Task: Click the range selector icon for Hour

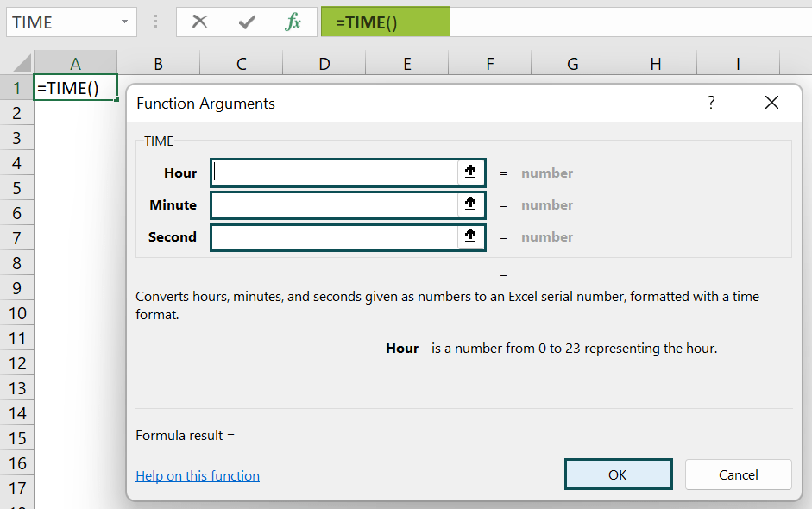Action: point(470,172)
